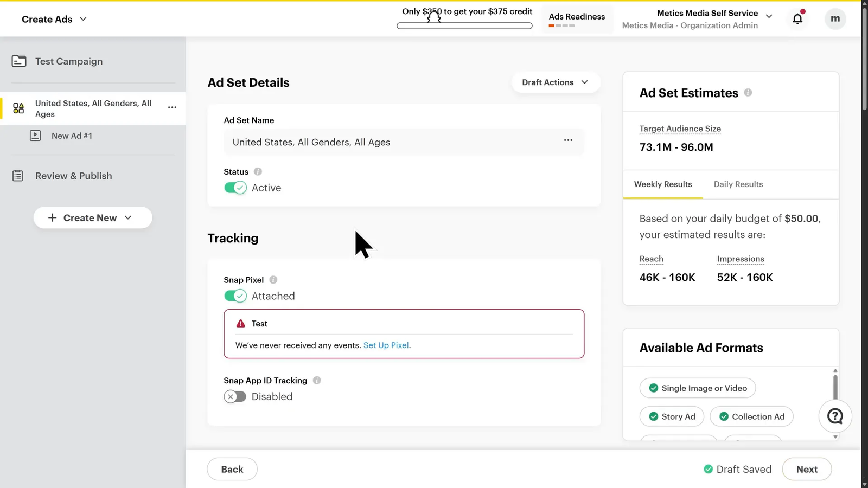This screenshot has height=488, width=868.
Task: Click the '73.1M - 96.0M' audience value
Action: tap(676, 147)
